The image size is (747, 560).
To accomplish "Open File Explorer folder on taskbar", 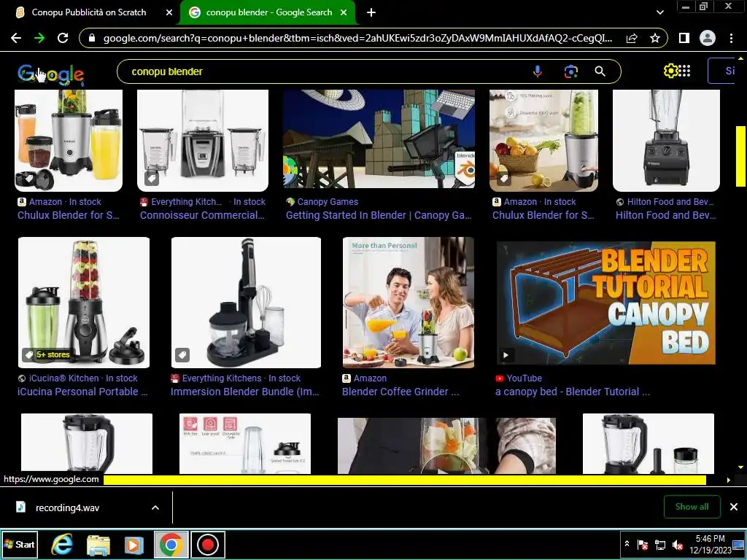I will 98,545.
